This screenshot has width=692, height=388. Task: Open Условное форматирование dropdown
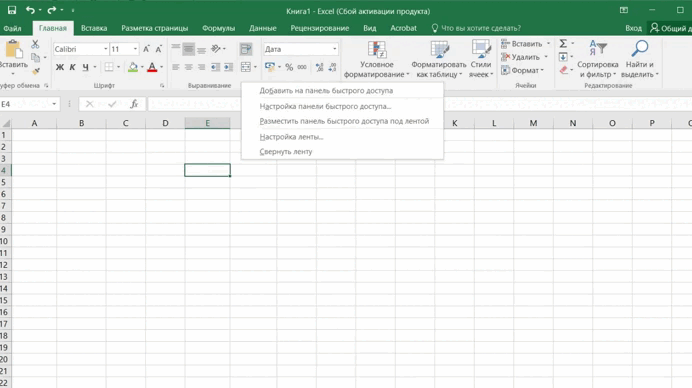pos(376,59)
